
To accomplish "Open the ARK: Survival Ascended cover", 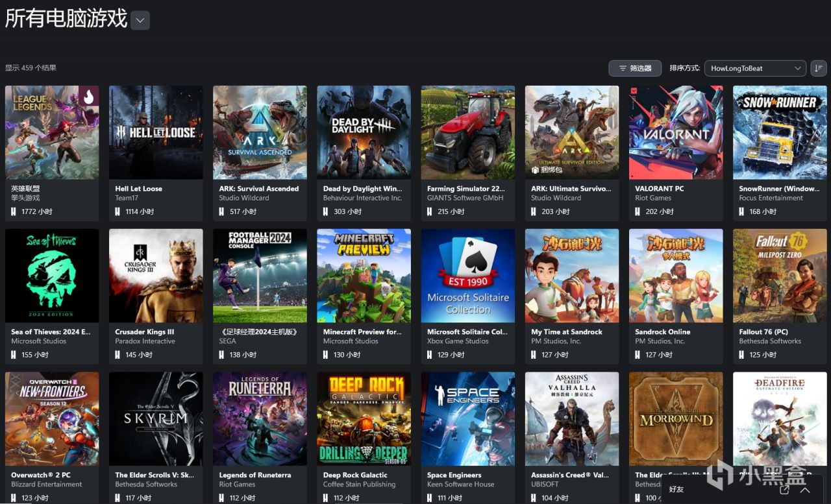I will 260,132.
